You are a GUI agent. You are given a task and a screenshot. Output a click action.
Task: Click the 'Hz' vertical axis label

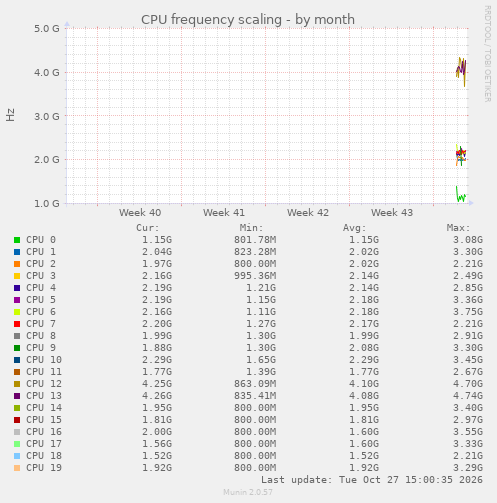10,115
